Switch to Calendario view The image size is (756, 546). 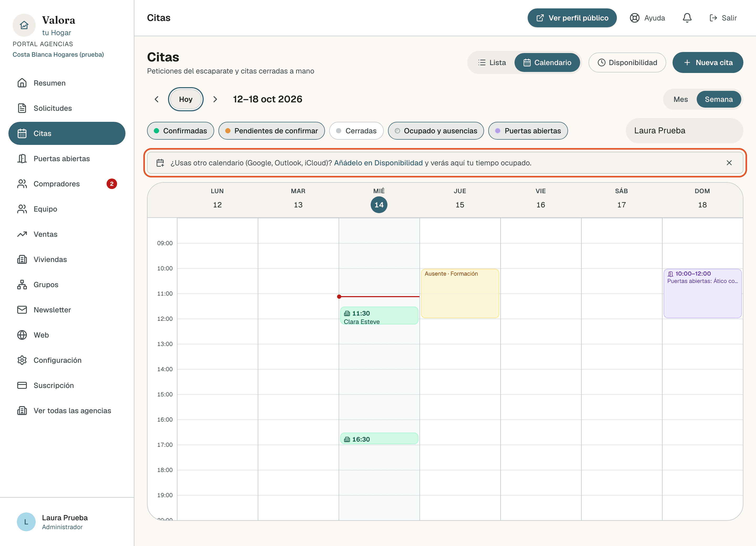[x=547, y=63]
